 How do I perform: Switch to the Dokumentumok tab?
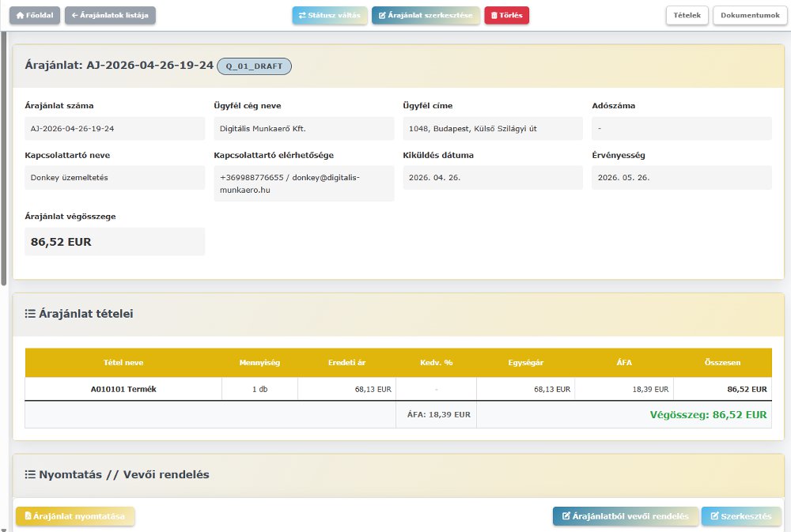point(750,15)
